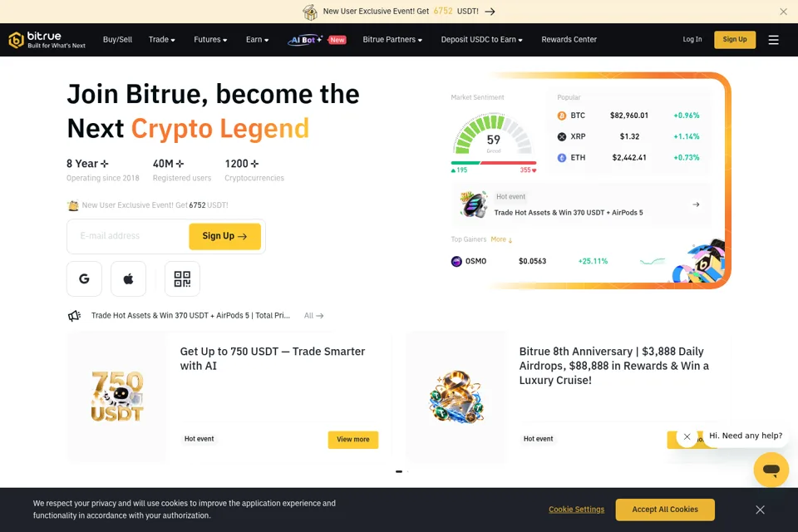
Task: Click the New User Exclusive Event text below stats
Action: point(155,205)
